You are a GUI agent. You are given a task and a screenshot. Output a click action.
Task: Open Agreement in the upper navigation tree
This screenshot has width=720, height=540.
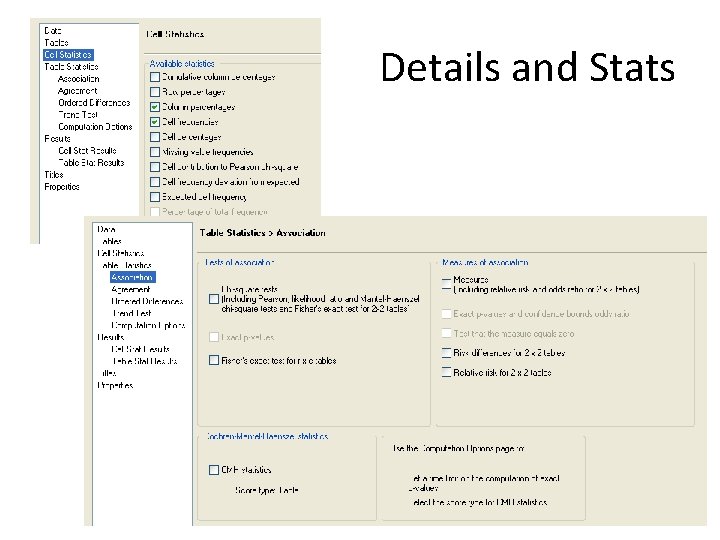point(78,90)
